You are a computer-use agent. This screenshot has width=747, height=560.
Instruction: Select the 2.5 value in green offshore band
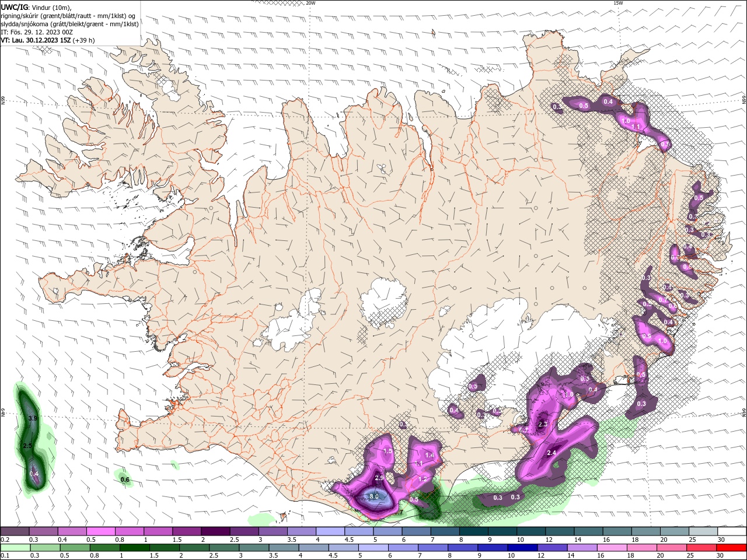[x=27, y=446]
